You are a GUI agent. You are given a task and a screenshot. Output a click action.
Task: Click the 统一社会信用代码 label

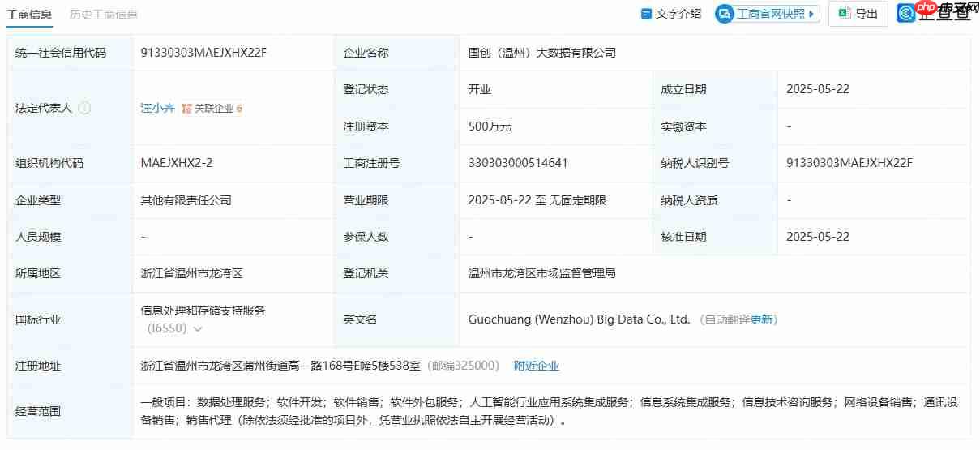[61, 53]
